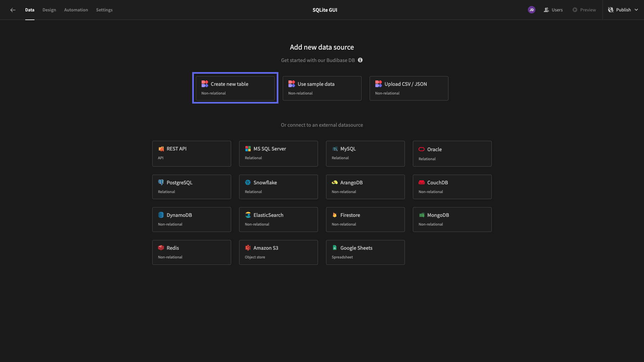
Task: Click the info icon beside Budibase DB
Action: [360, 60]
